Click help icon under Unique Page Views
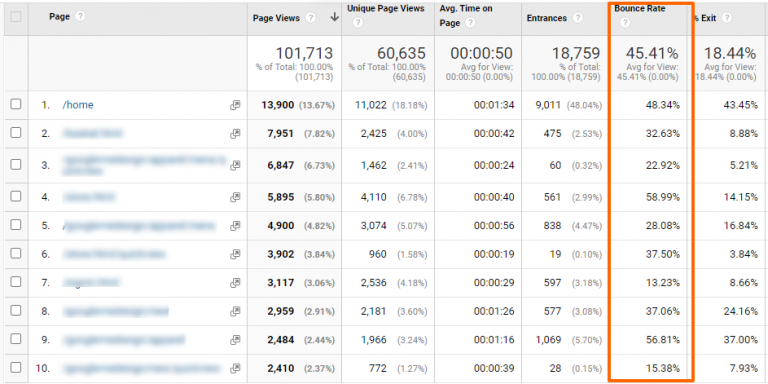This screenshot has height=384, width=768. [358, 23]
